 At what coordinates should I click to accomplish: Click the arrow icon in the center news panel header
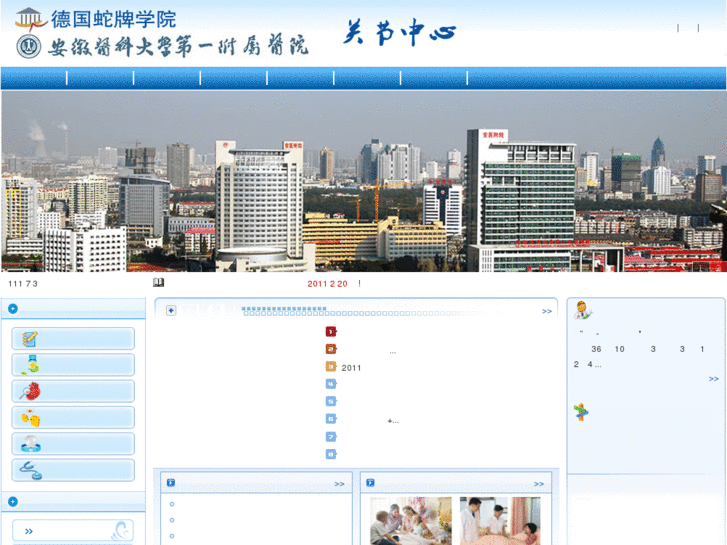click(x=171, y=310)
